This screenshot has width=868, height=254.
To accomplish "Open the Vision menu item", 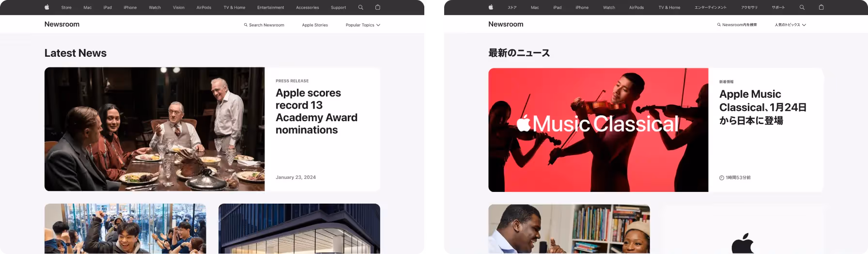I will [179, 8].
